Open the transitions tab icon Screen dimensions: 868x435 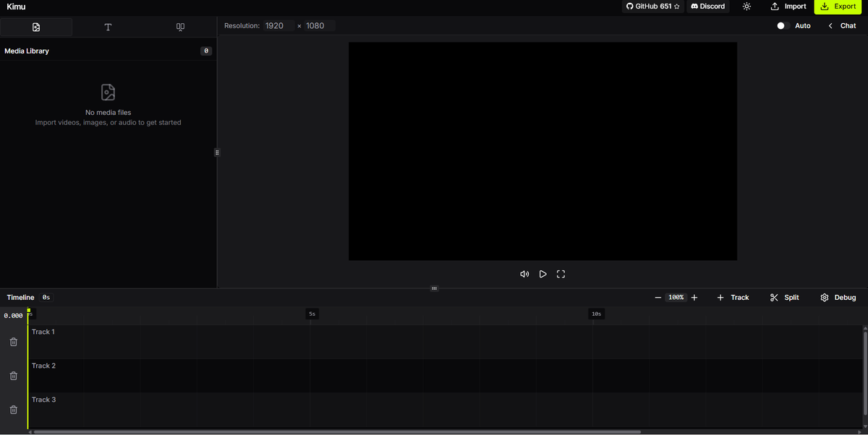(180, 27)
